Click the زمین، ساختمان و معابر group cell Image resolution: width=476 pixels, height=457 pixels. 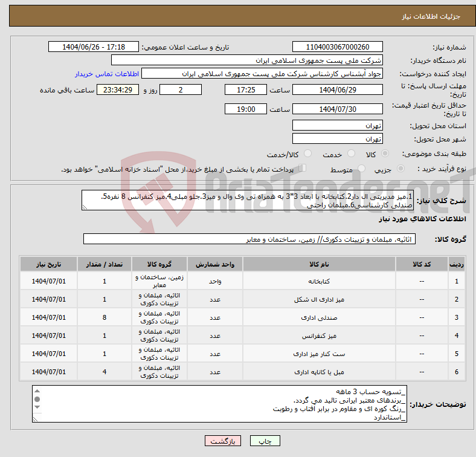click(x=159, y=281)
